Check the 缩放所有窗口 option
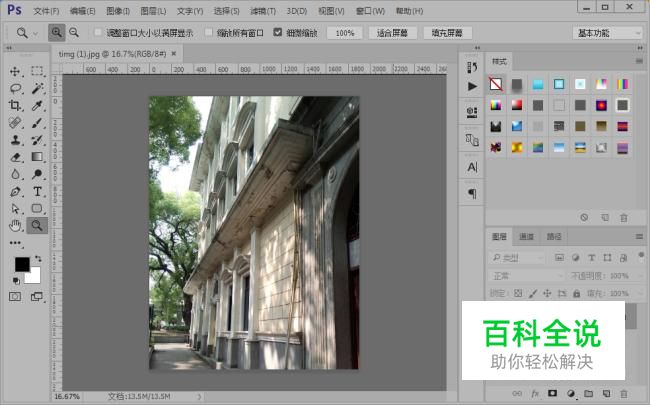 click(208, 33)
